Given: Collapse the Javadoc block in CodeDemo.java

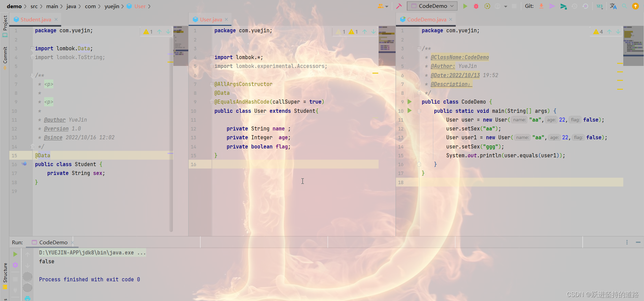Looking at the screenshot, I should (x=419, y=49).
